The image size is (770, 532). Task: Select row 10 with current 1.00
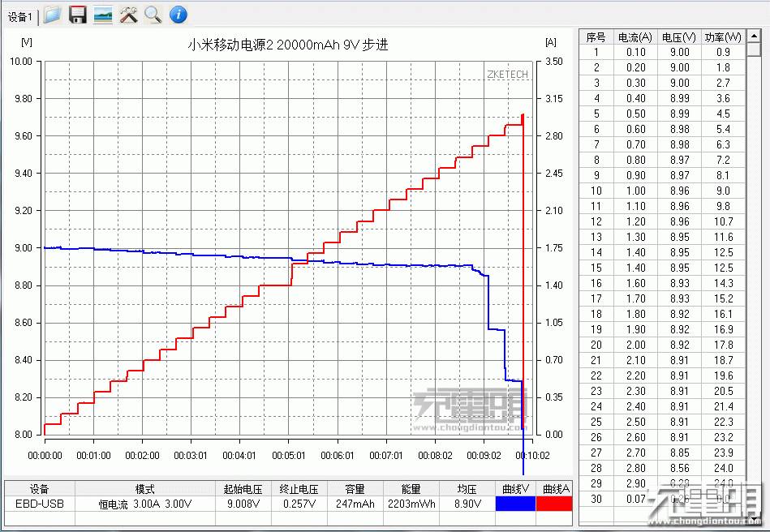(662, 191)
